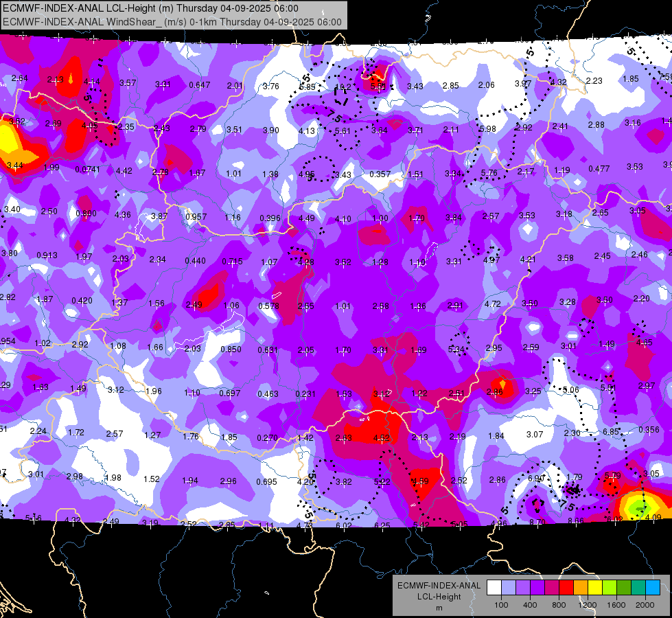Viewport: 672px width, 618px height.
Task: Click the wind shear value 0.800
Action: click(x=86, y=213)
